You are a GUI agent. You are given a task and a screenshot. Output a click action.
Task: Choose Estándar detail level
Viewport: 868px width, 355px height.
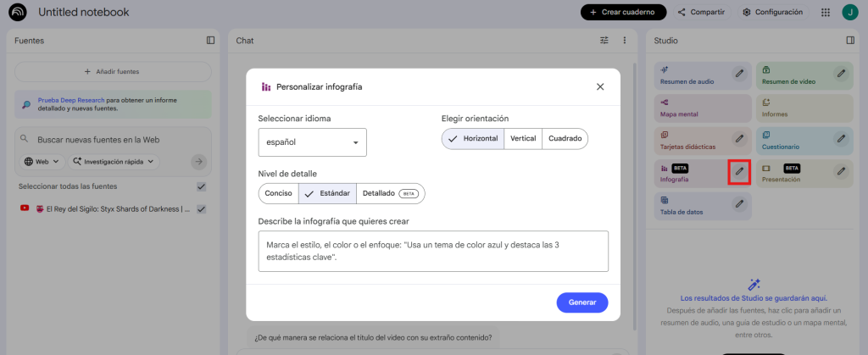(328, 193)
